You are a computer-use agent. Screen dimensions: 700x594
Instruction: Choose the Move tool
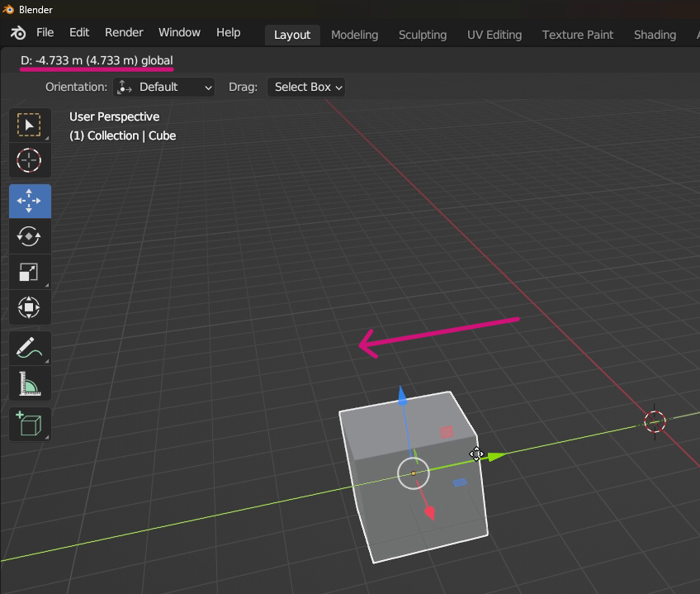[30, 201]
